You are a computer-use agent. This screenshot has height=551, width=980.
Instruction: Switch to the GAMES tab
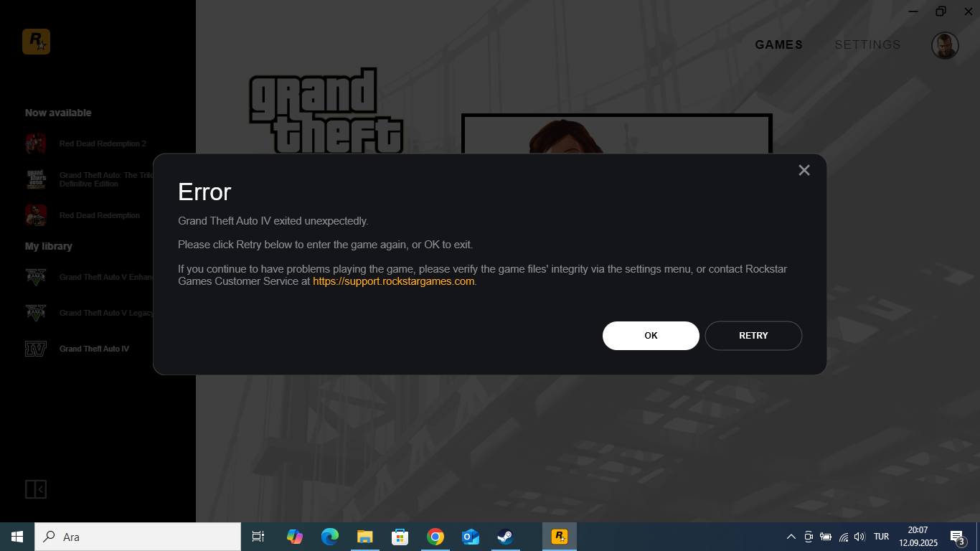(779, 44)
